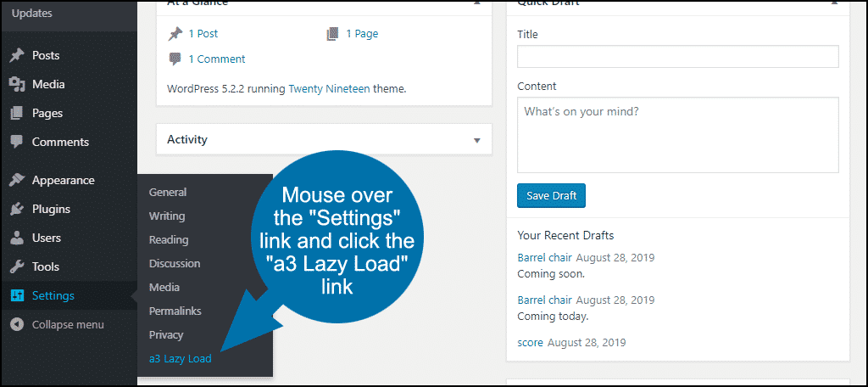This screenshot has height=387, width=868.
Task: Click the 1 Post link
Action: (x=203, y=34)
